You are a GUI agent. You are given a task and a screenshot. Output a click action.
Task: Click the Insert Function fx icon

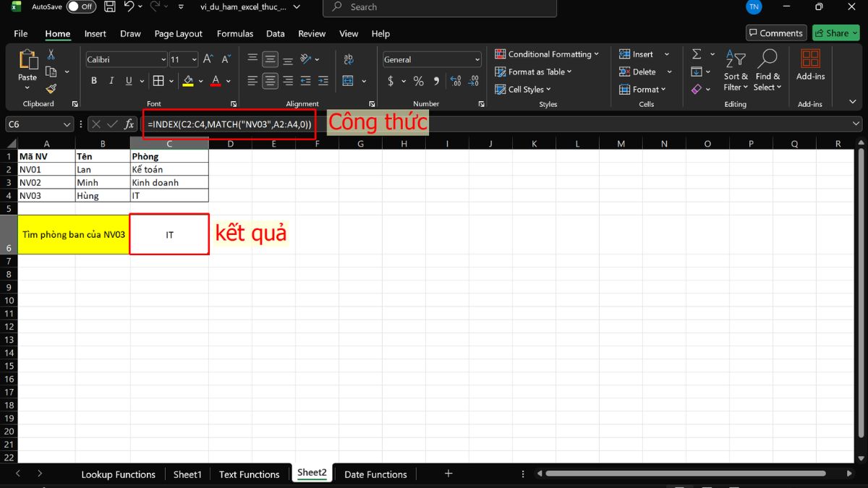pyautogui.click(x=129, y=124)
